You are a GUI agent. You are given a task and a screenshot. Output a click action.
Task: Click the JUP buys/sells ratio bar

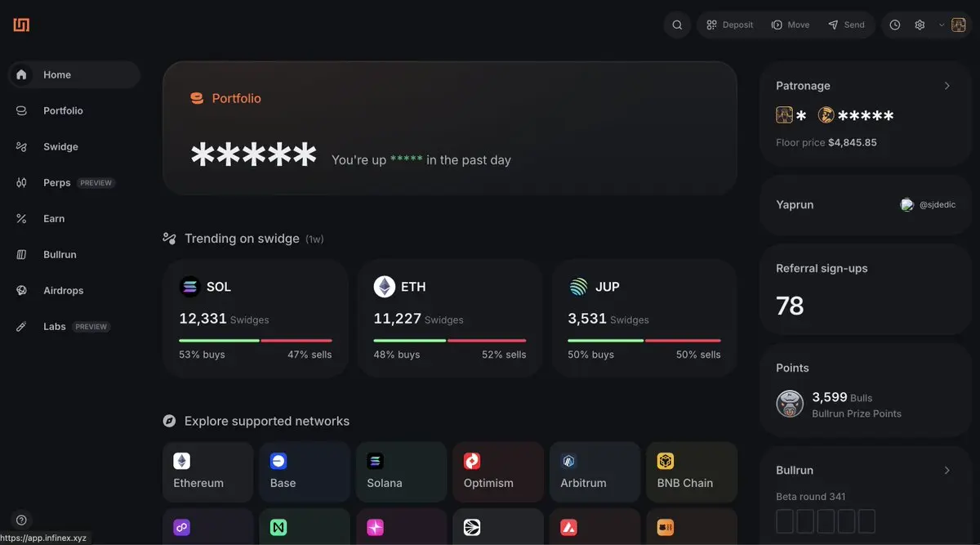[644, 340]
